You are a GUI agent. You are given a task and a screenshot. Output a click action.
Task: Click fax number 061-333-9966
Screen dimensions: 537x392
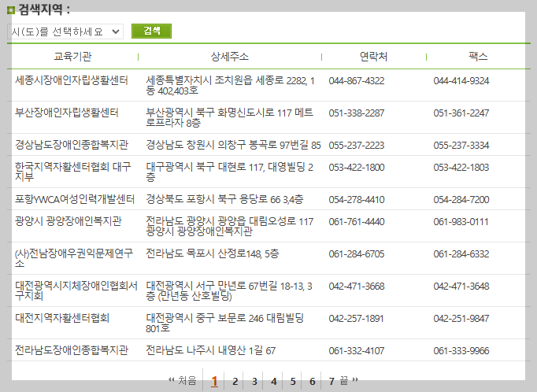461,350
